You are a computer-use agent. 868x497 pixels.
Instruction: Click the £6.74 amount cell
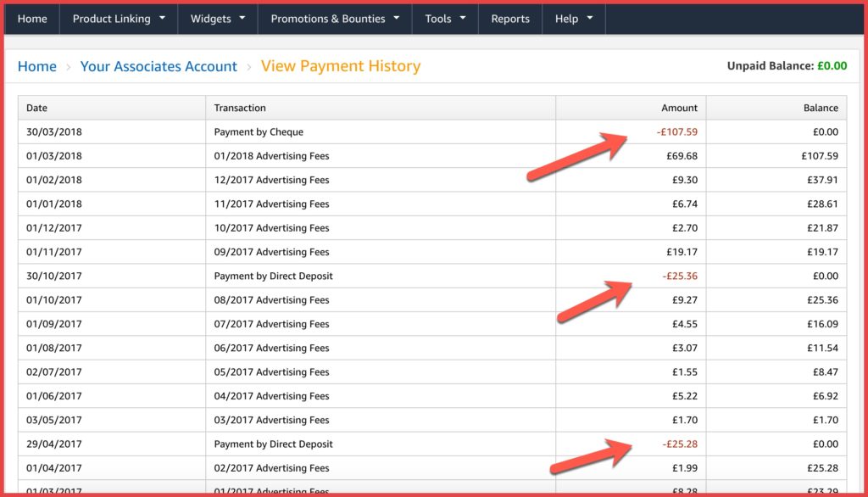(631, 204)
